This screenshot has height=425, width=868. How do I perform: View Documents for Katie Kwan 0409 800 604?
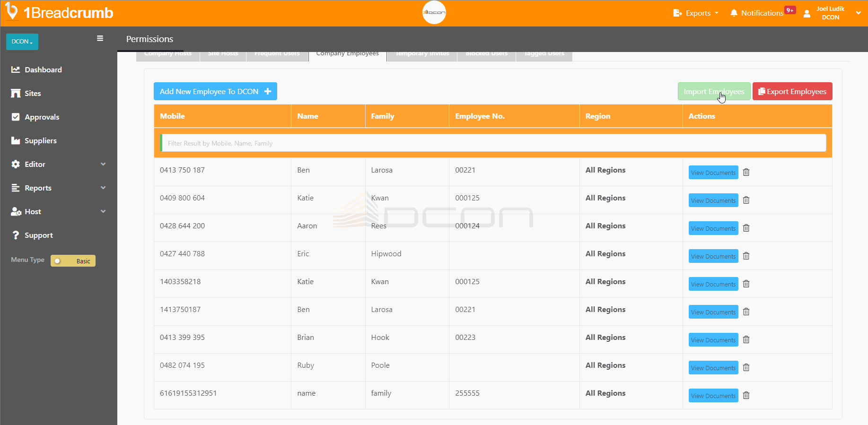[x=713, y=200]
